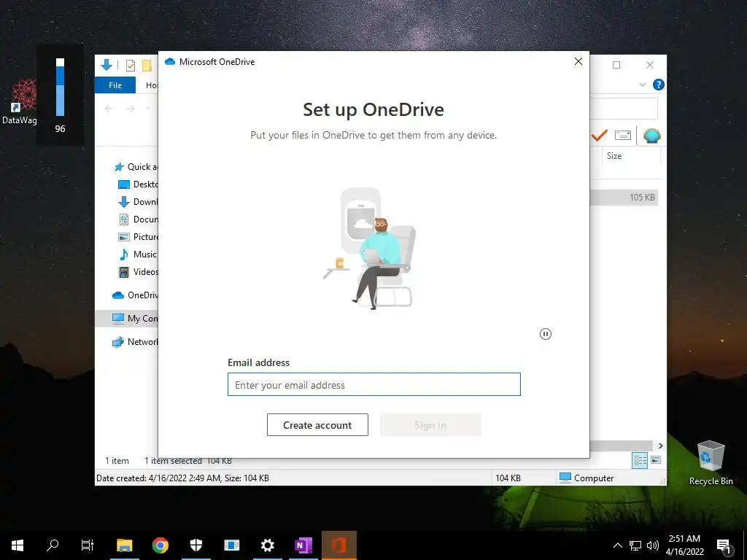Open Videos in File Explorer sidebar
The image size is (747, 560).
coord(138,272)
